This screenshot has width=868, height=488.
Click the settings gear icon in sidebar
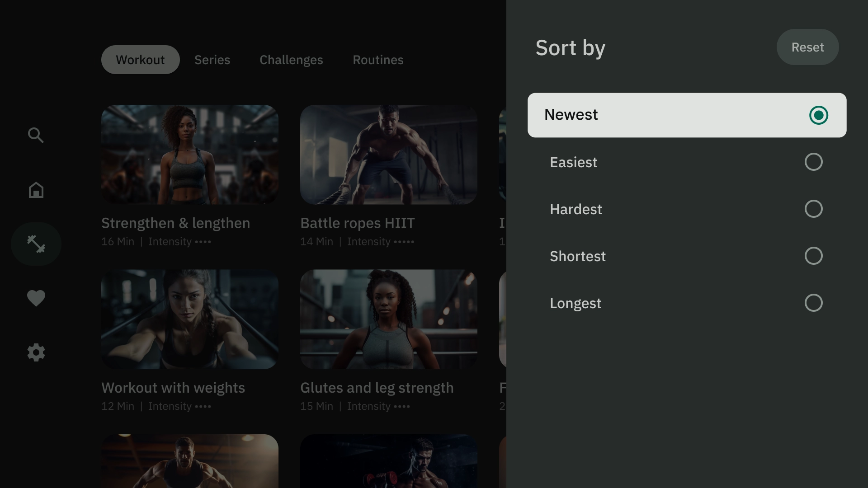36,352
